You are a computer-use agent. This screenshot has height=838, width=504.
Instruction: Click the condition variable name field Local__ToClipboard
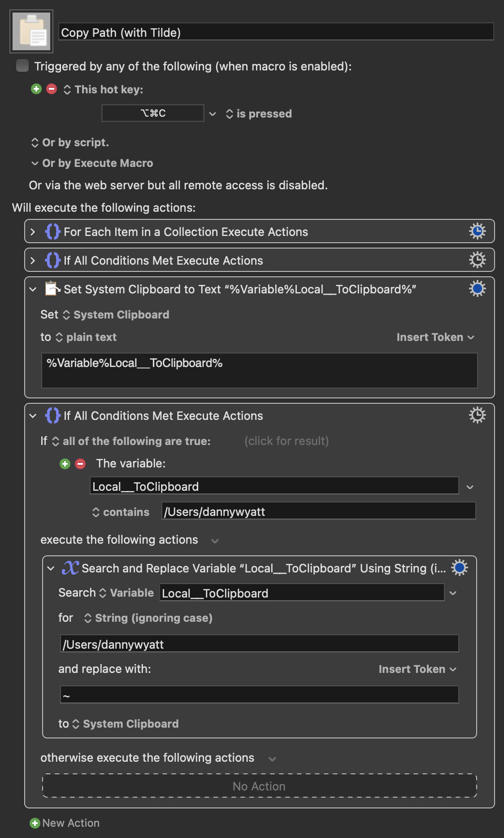coord(274,486)
